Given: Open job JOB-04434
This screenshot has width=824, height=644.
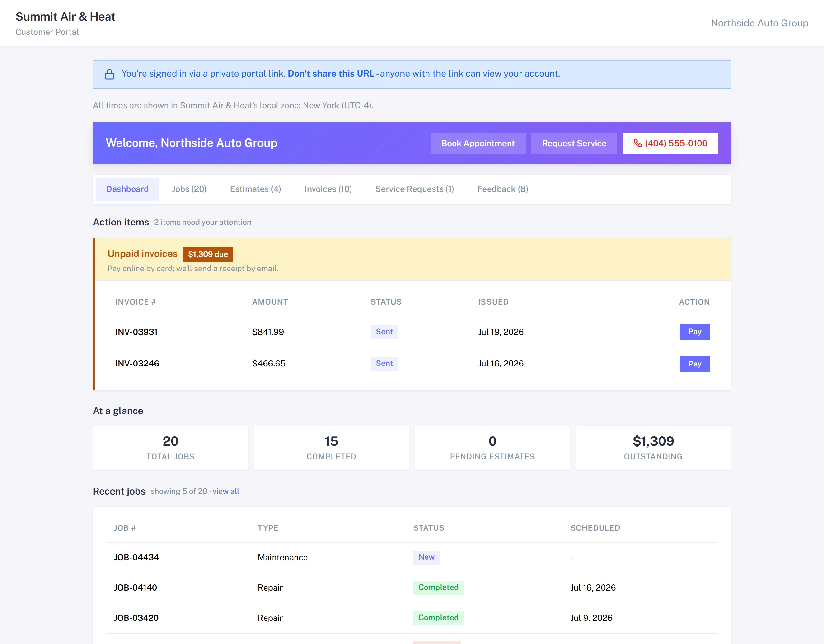Looking at the screenshot, I should (136, 557).
